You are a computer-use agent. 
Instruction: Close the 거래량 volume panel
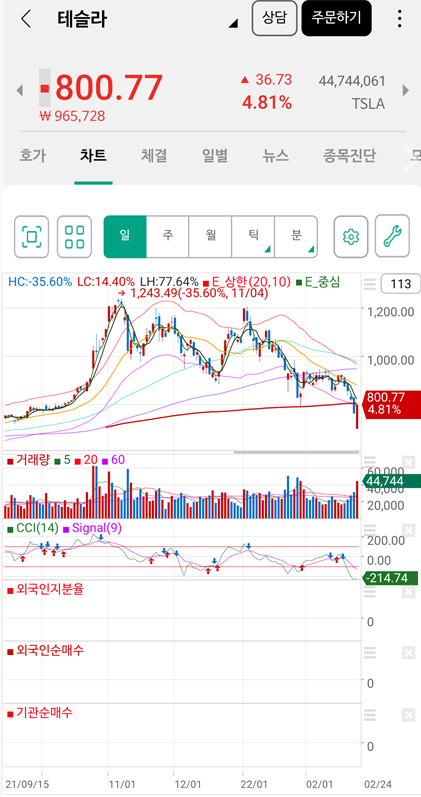pos(408,462)
